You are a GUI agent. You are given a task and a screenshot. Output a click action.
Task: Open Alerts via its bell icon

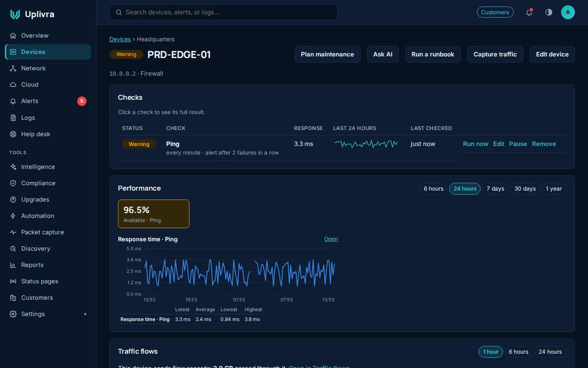(x=13, y=101)
